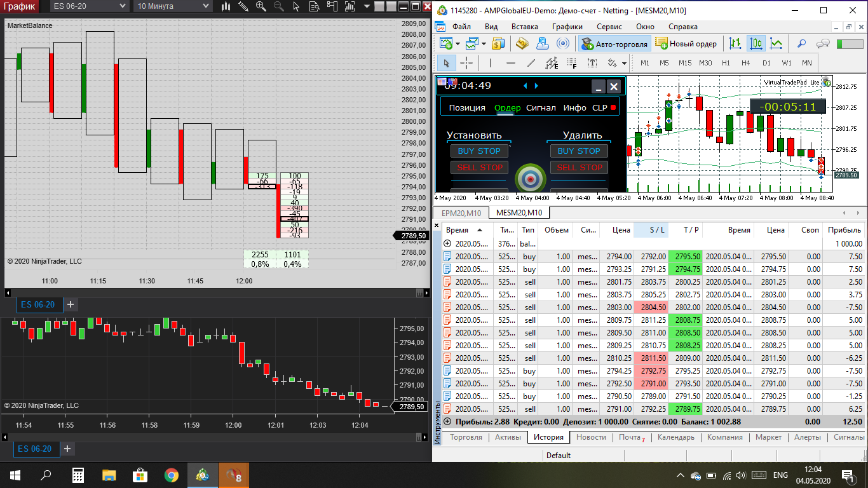The width and height of the screenshot is (868, 488).
Task: Switch MetaTrader chart to line chart
Action: click(776, 43)
